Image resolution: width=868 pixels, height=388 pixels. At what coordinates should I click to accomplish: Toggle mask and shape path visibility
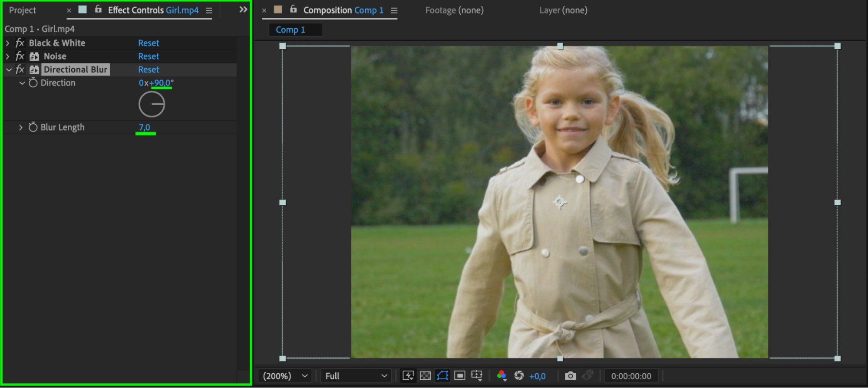(442, 376)
